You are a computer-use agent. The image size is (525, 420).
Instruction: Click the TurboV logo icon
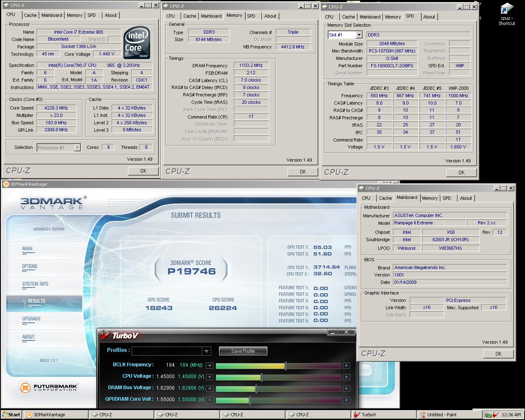(x=105, y=335)
